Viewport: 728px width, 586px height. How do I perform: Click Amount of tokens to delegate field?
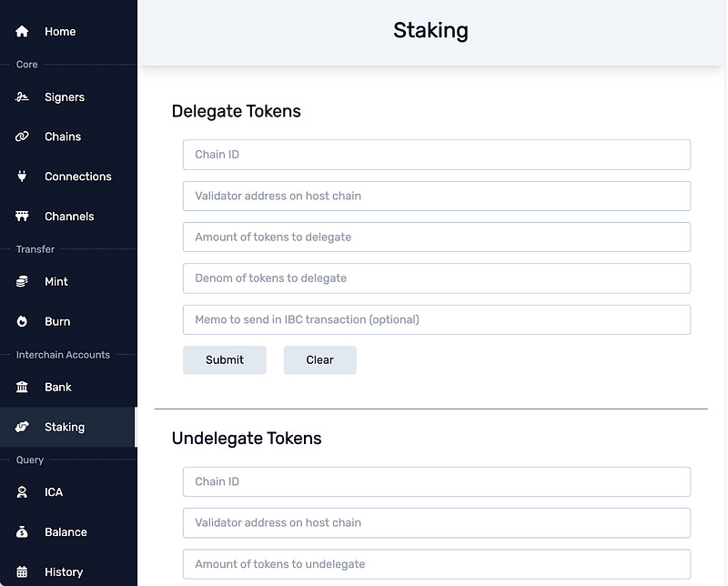tap(437, 237)
